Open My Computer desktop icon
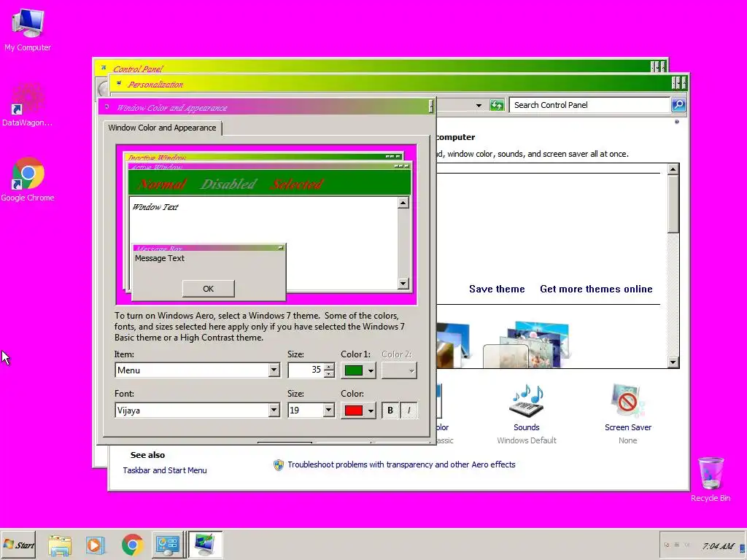 click(x=28, y=29)
